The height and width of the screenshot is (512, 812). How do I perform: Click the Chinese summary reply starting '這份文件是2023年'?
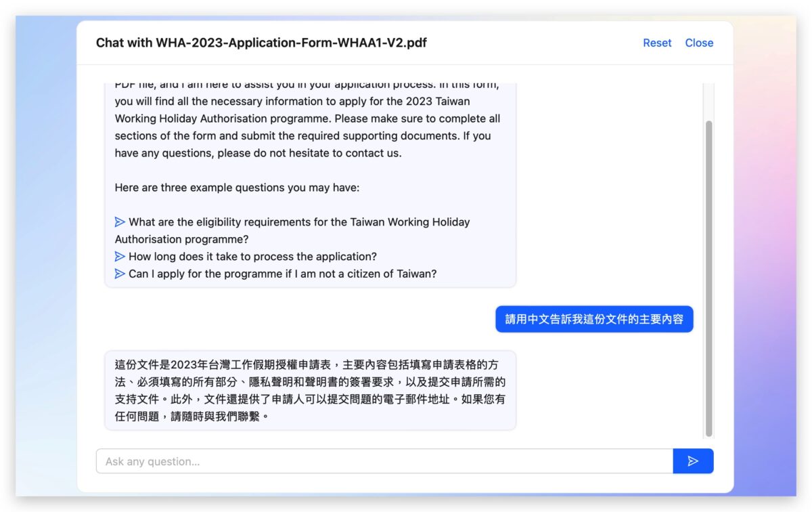(x=310, y=390)
